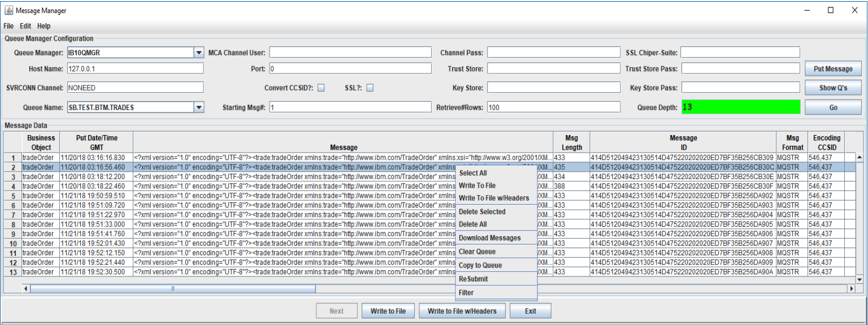Click Msg Length value 388
Viewport: 868px width, 325px height.
point(571,186)
